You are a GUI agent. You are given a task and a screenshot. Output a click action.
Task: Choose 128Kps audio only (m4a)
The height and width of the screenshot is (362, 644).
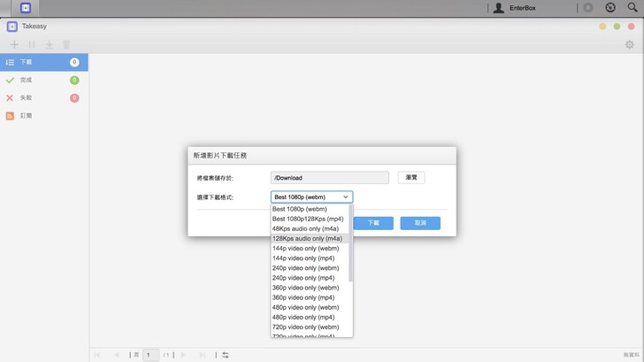310,239
